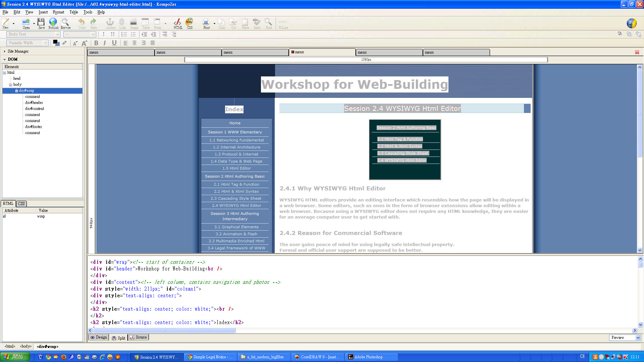Collapse the body node in DOM tree
The image size is (644, 362).
(x=10, y=85)
